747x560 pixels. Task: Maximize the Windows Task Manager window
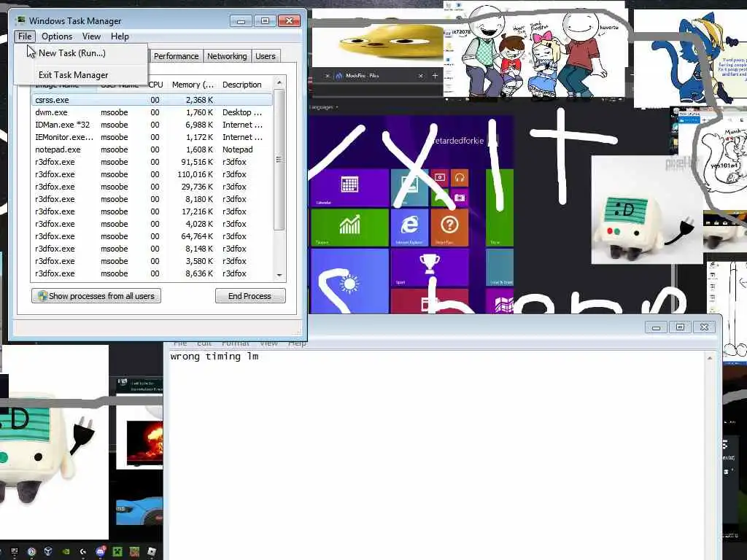(265, 21)
